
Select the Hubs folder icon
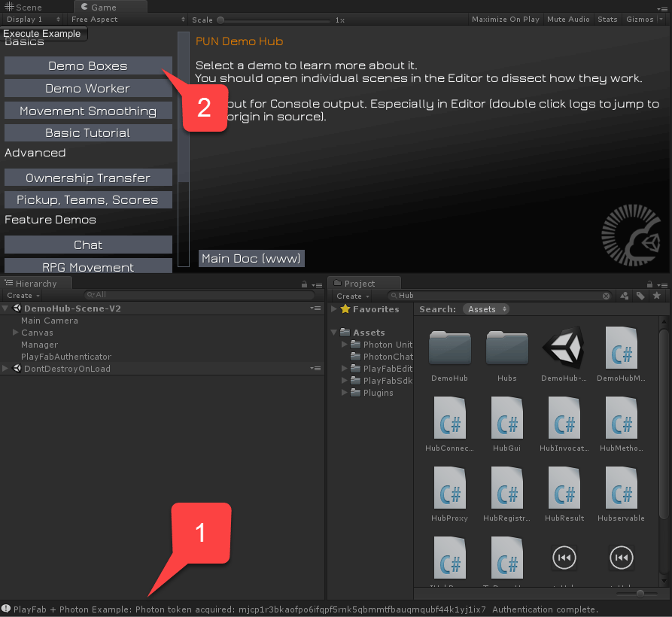point(507,348)
